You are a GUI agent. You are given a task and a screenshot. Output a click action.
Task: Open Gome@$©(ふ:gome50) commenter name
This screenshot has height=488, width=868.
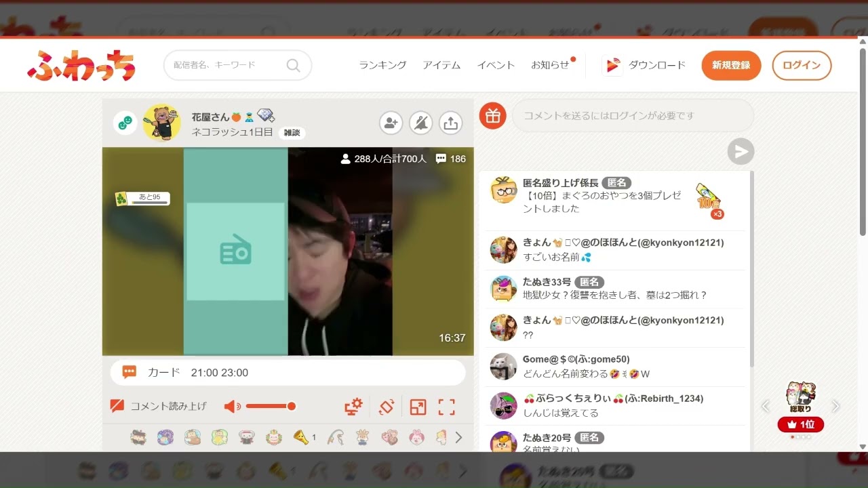click(576, 359)
